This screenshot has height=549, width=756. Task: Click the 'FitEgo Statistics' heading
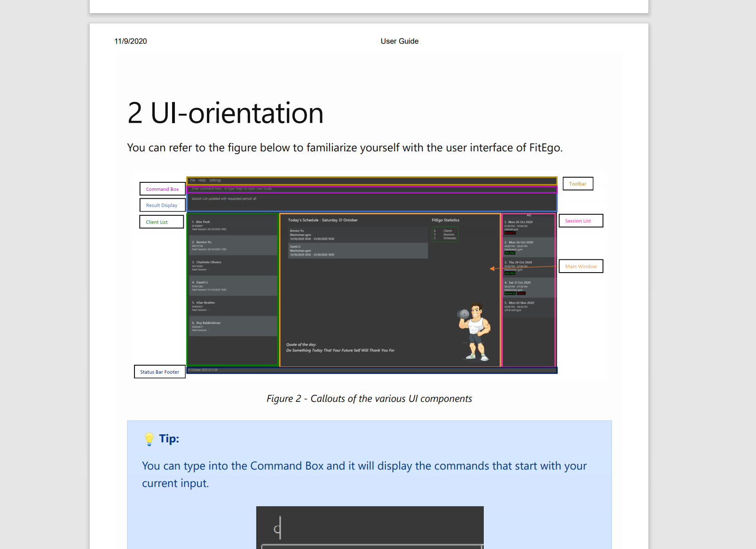pos(446,220)
